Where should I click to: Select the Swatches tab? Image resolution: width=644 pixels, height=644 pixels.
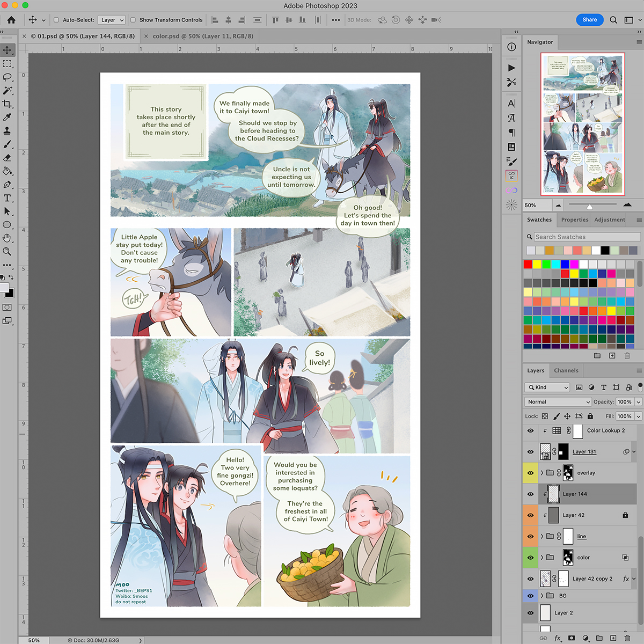click(539, 219)
